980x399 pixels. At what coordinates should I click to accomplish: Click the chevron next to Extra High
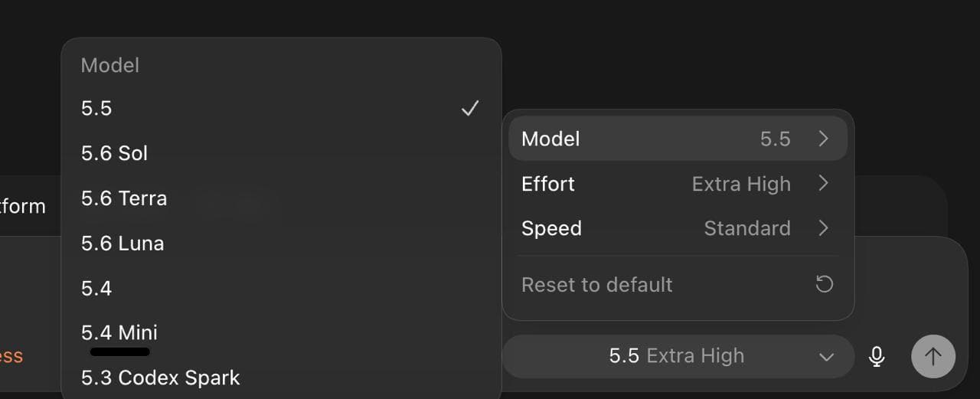click(823, 184)
